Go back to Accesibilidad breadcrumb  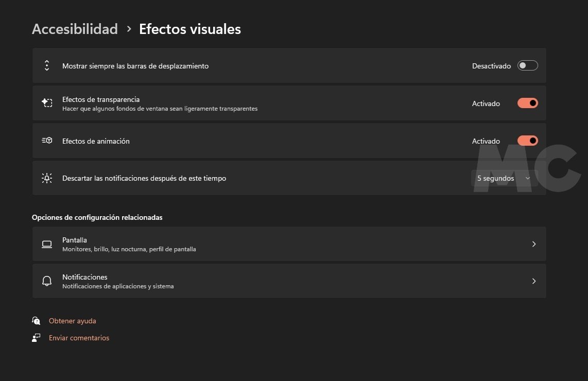[x=75, y=29]
